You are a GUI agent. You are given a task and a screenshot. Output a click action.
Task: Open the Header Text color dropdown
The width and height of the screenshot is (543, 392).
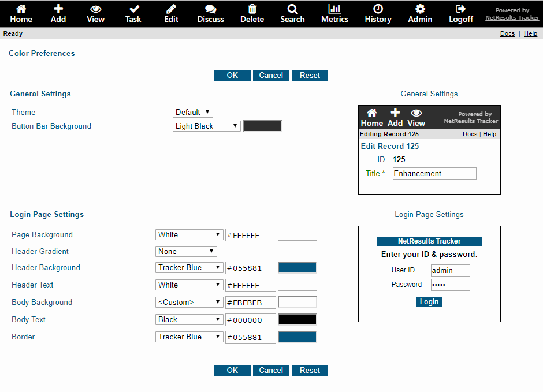(189, 285)
